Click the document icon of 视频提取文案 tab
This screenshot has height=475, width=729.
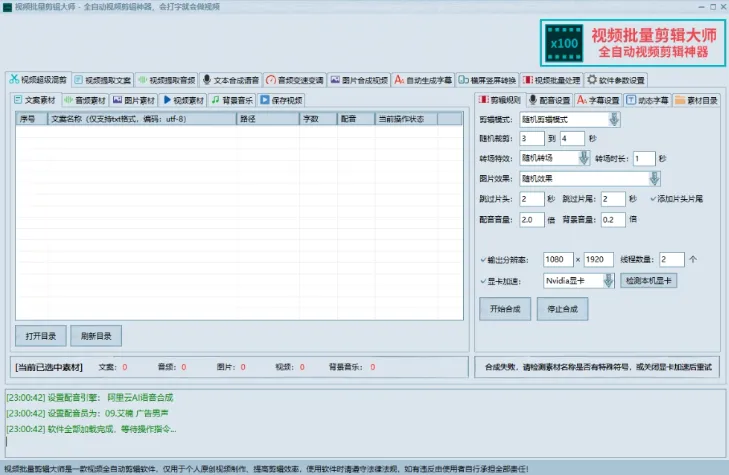[x=79, y=80]
